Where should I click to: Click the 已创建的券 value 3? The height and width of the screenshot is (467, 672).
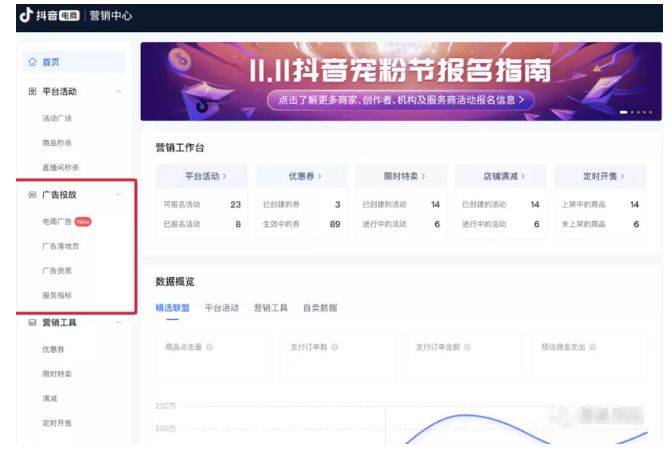point(338,204)
